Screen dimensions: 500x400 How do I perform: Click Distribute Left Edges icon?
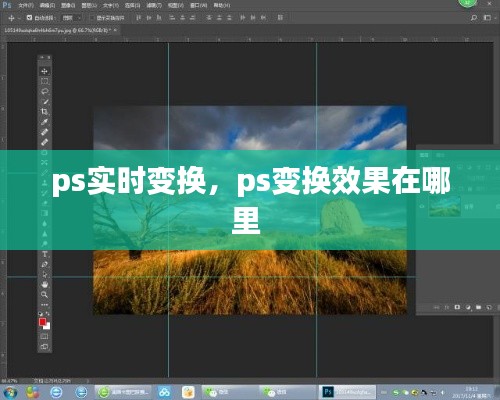pos(242,18)
